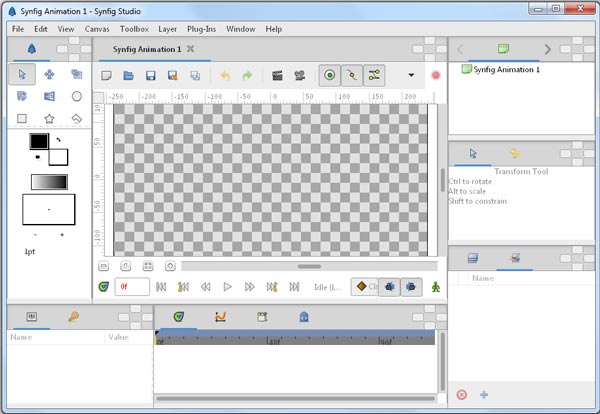
Task: Click the Save As icon
Action: pyautogui.click(x=173, y=75)
